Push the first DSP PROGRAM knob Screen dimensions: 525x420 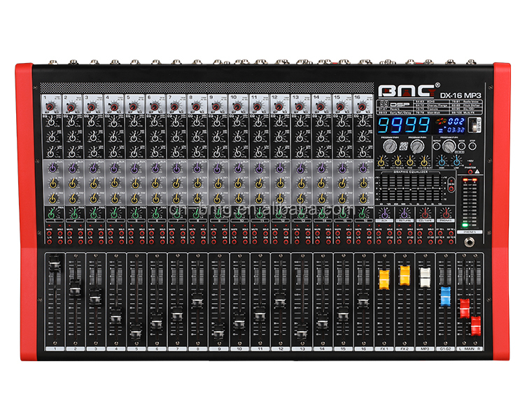click(x=390, y=146)
